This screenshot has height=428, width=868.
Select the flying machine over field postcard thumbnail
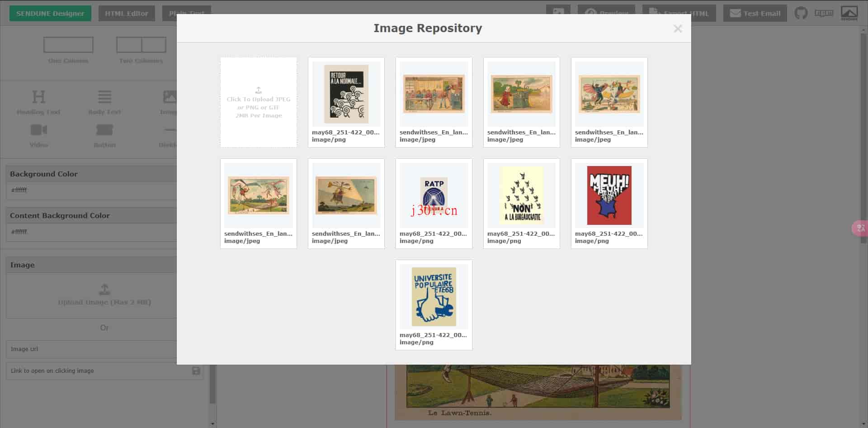346,195
